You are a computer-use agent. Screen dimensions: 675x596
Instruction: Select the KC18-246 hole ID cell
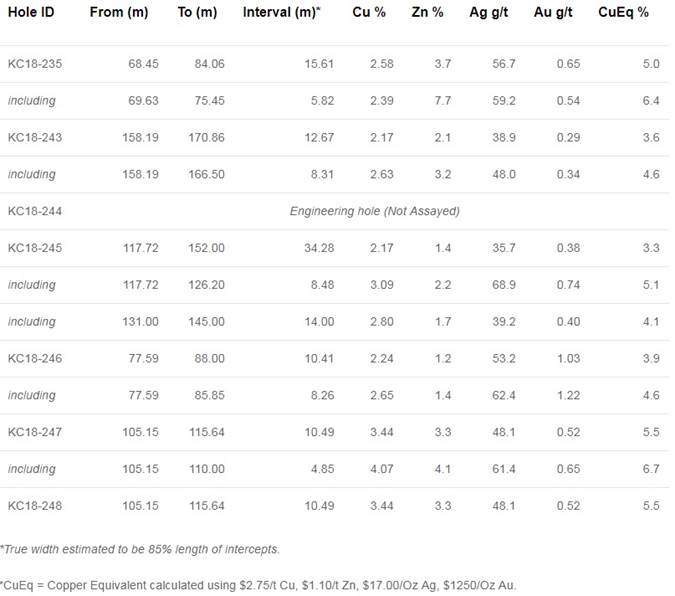point(35,358)
